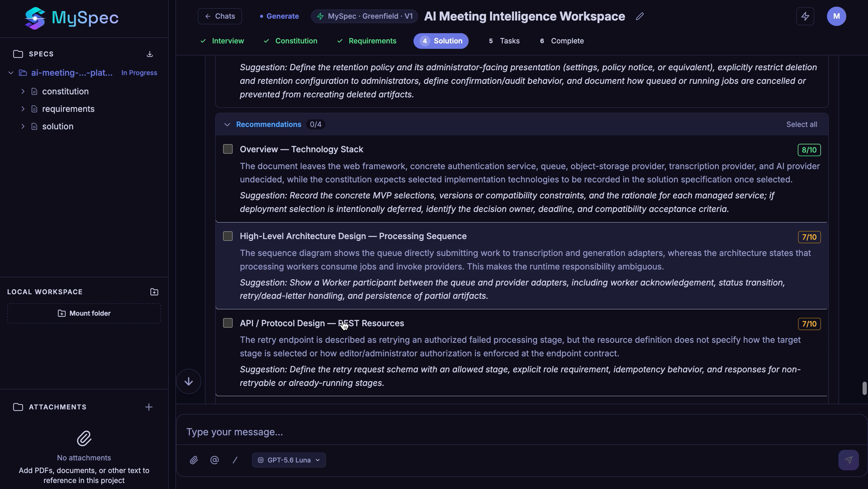Go to the Constitution step

[x=291, y=41]
